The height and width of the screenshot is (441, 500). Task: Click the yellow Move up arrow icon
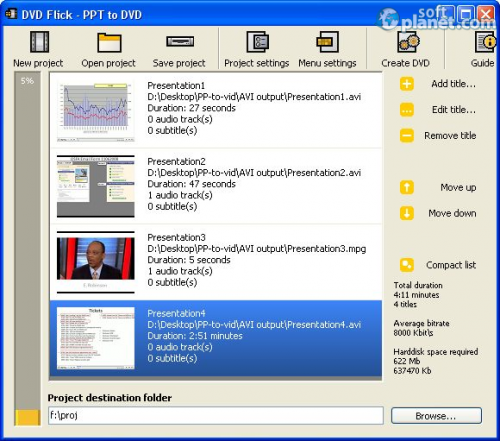(407, 187)
